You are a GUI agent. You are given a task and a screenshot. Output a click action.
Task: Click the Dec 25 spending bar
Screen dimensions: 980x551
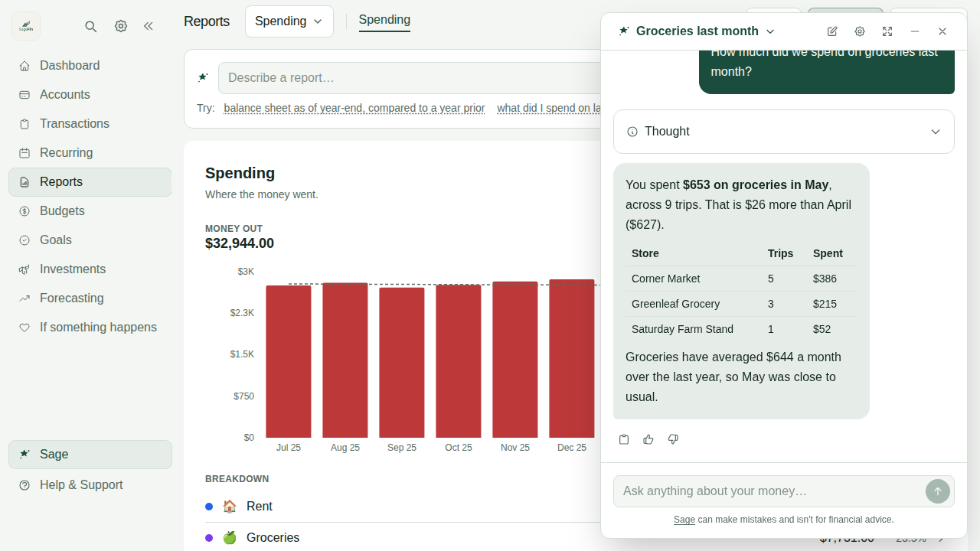[572, 358]
